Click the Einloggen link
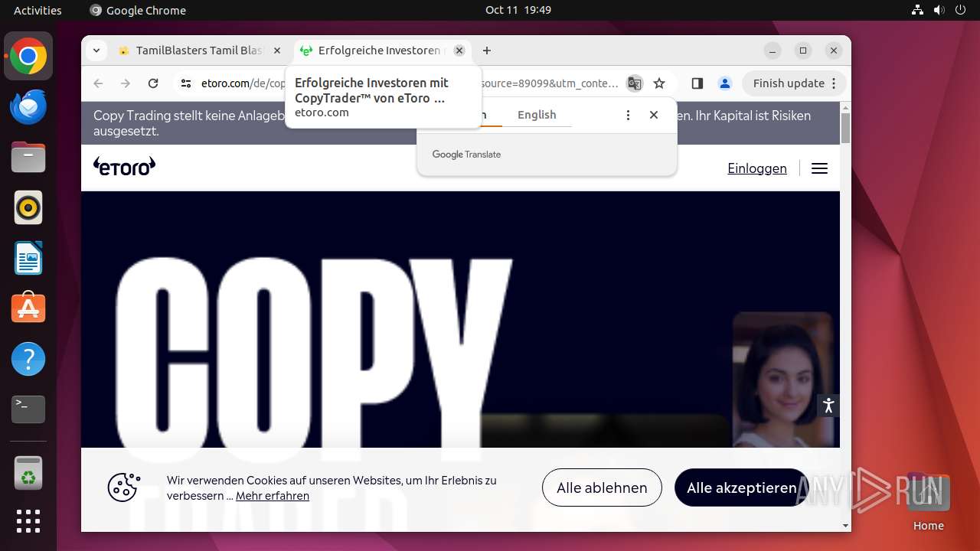 [x=757, y=168]
